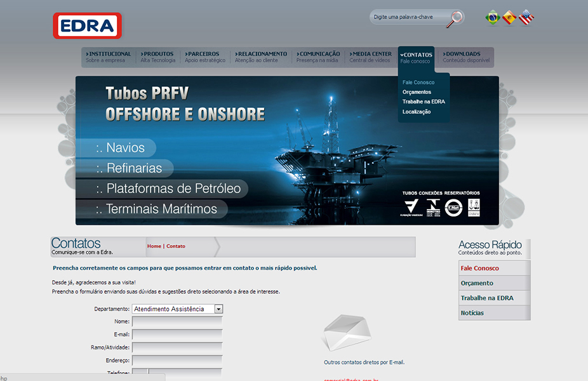The image size is (588, 381).
Task: Open Fale Conosco in Acesso Rápido
Action: coord(494,269)
